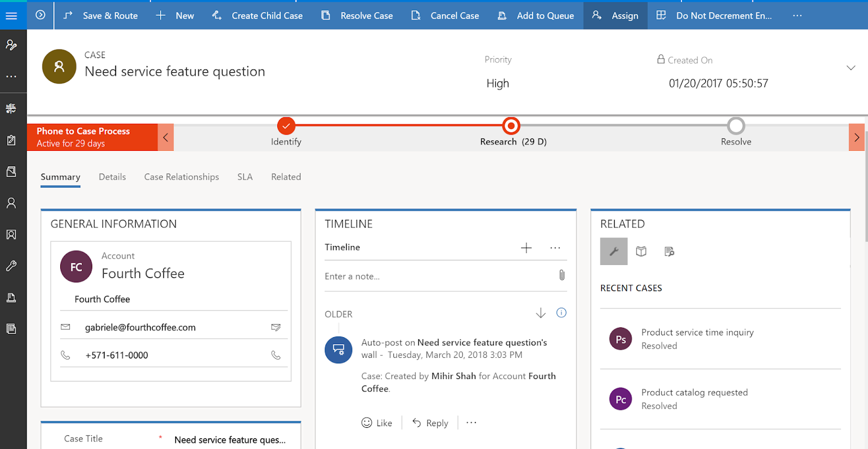Click the paperclip attachment icon in Timeline
This screenshot has height=449, width=868.
pyautogui.click(x=561, y=275)
